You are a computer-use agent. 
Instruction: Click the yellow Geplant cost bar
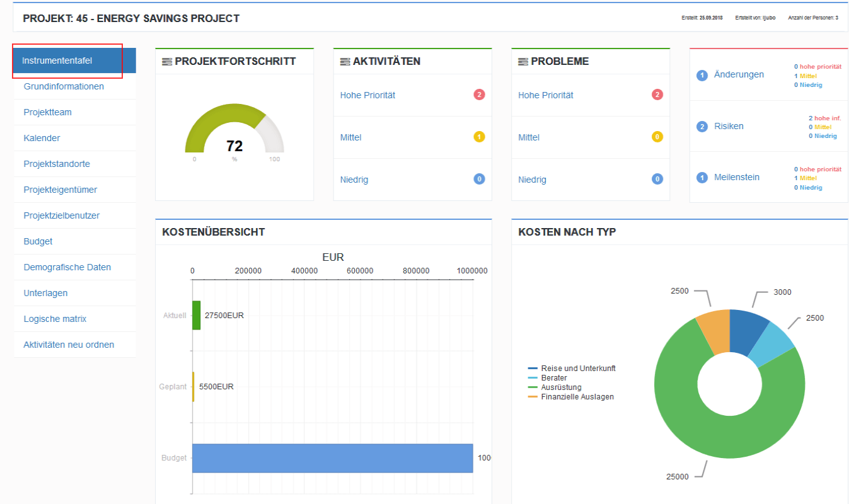[x=193, y=386]
